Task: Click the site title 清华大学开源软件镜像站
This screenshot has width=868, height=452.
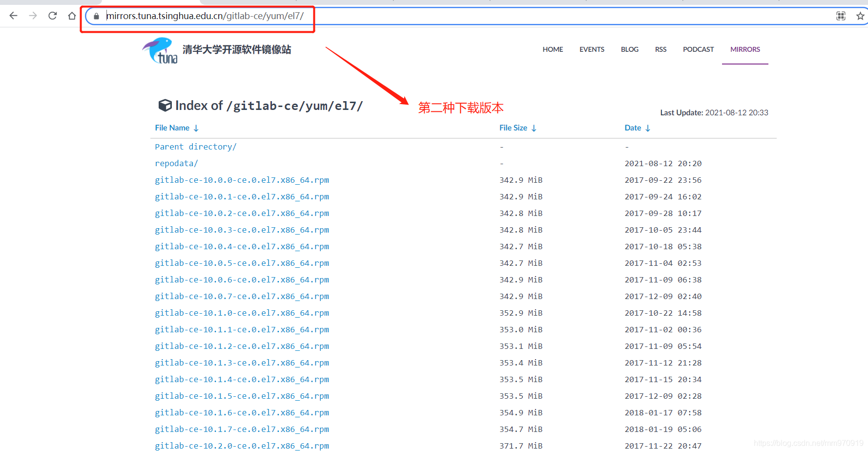Action: click(x=237, y=49)
